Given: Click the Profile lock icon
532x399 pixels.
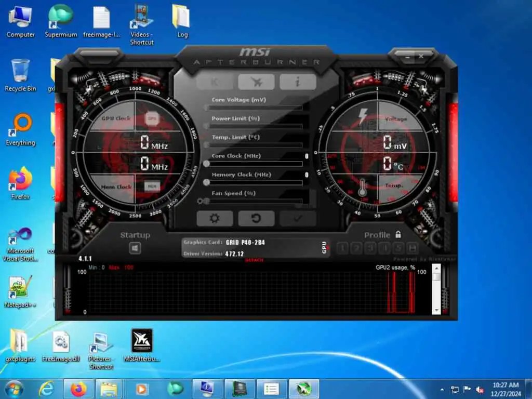Looking at the screenshot, I should coord(398,234).
